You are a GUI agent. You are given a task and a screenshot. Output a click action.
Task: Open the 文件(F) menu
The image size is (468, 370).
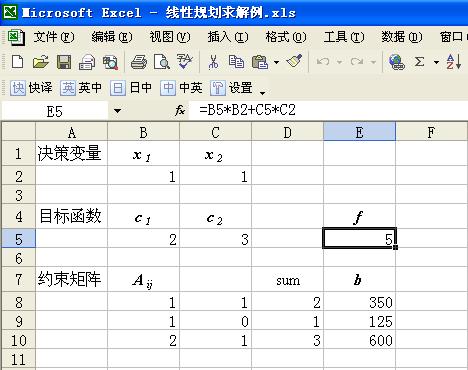point(53,37)
